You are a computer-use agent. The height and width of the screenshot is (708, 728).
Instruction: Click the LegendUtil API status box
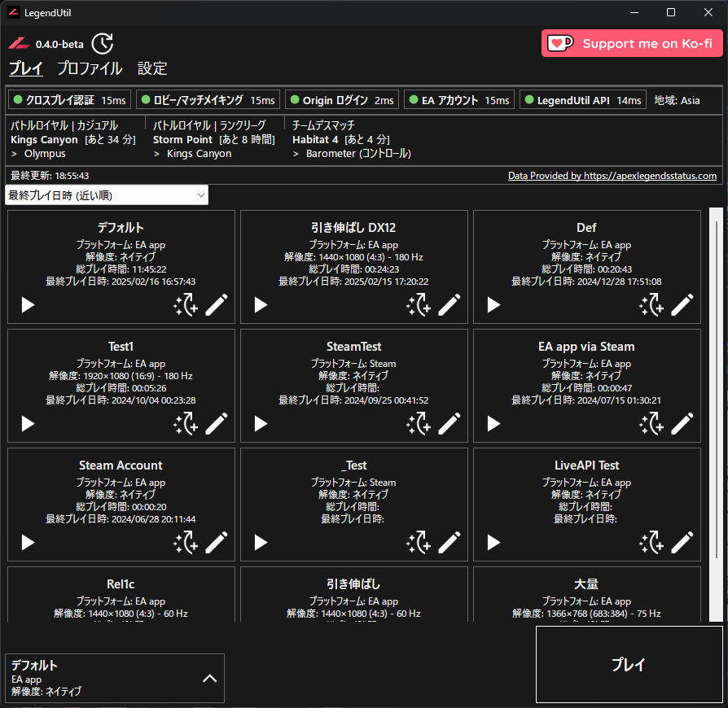(583, 100)
